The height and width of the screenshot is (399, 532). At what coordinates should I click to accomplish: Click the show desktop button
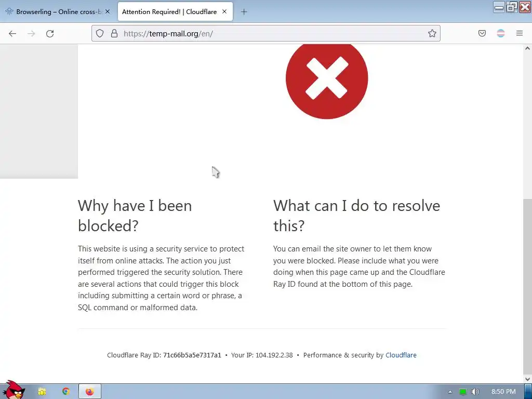pyautogui.click(x=528, y=392)
